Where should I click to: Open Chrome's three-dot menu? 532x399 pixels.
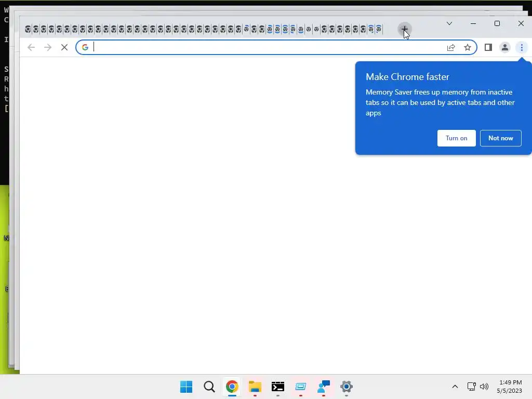[x=522, y=47]
